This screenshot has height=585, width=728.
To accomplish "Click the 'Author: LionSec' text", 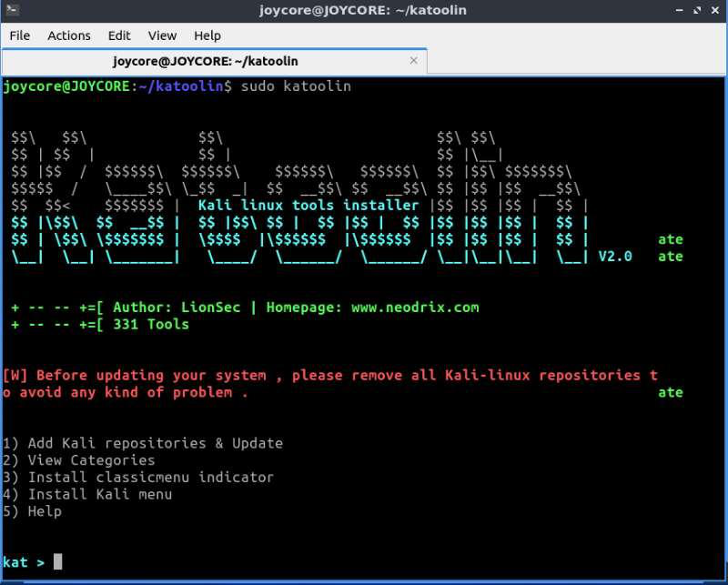I will click(177, 308).
